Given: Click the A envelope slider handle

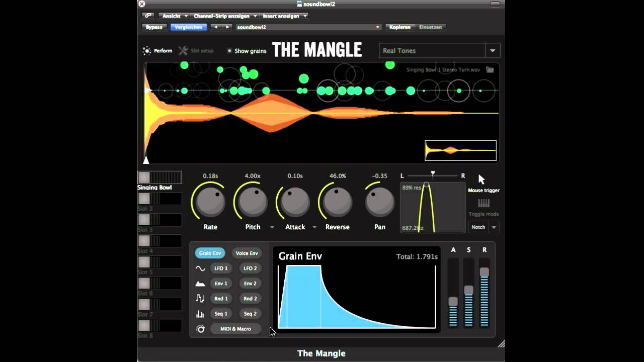Looking at the screenshot, I should pyautogui.click(x=453, y=301).
